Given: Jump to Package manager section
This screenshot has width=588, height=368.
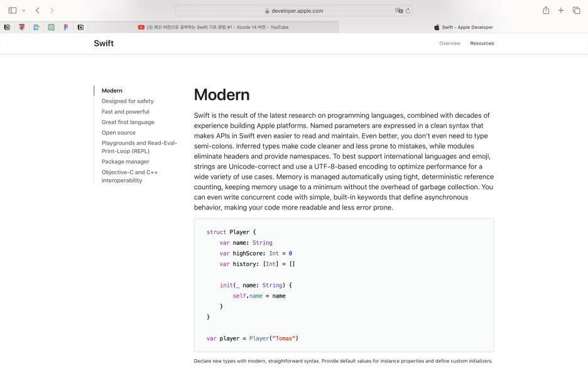Looking at the screenshot, I should coord(125,162).
